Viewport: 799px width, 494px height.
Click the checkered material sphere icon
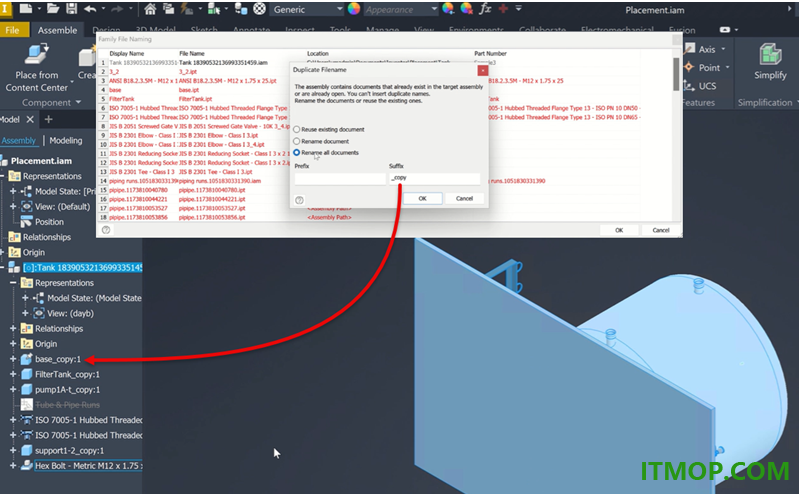260,9
